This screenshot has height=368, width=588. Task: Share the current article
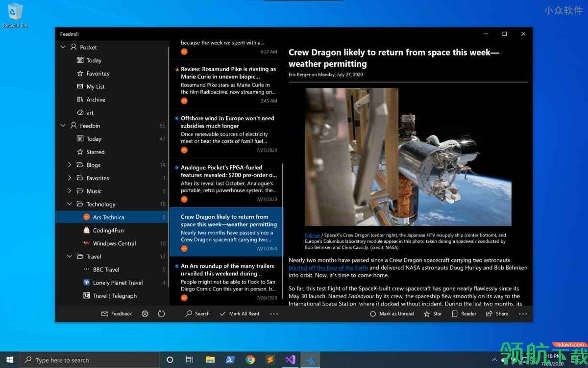pos(497,314)
